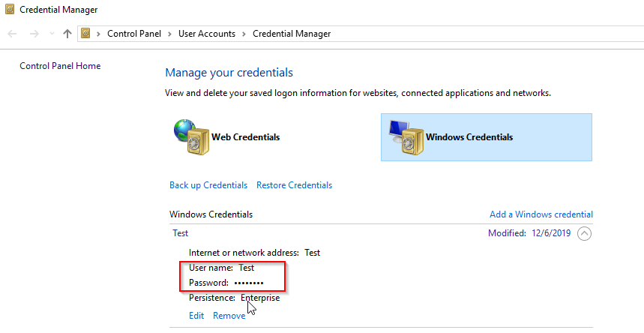Image resolution: width=644 pixels, height=333 pixels.
Task: Click the Forward navigation arrow
Action: [34, 34]
